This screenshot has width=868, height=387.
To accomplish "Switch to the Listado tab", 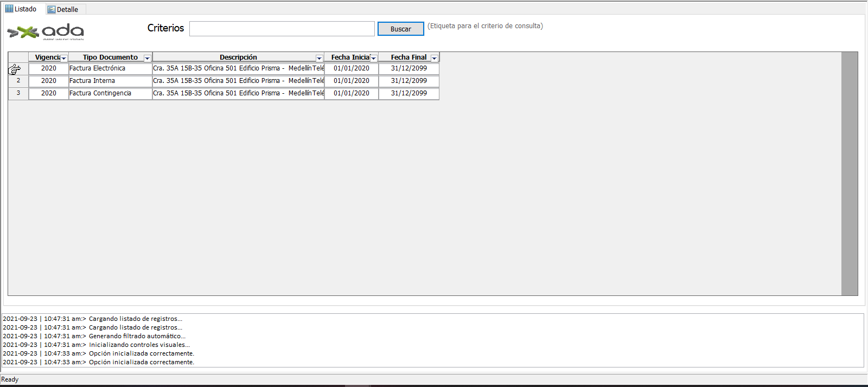I will click(x=21, y=9).
